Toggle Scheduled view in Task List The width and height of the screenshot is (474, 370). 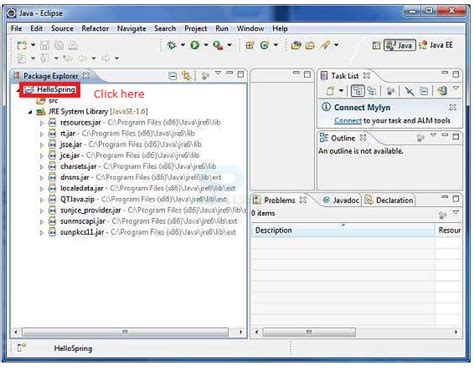coord(372,91)
